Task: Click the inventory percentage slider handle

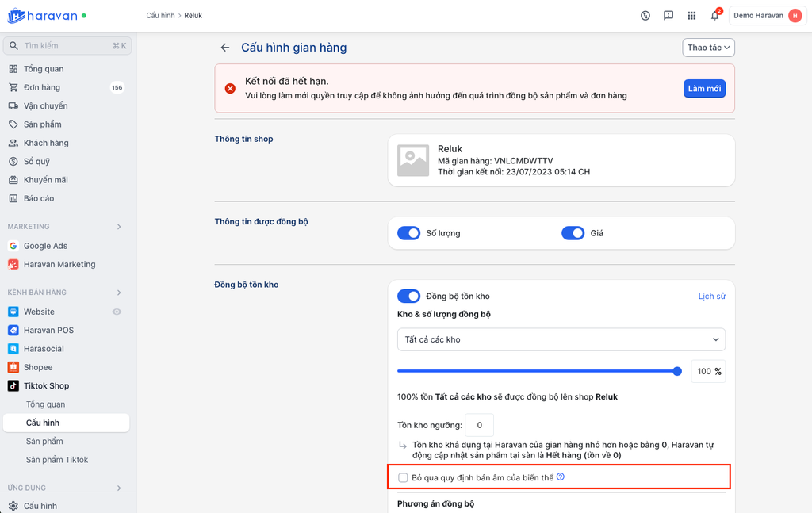Action: pyautogui.click(x=677, y=371)
